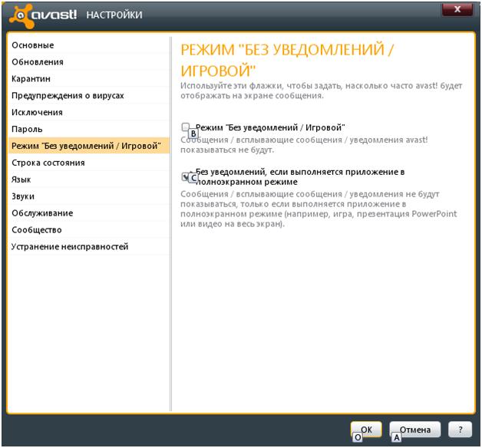Open the Сообщество section

point(89,230)
